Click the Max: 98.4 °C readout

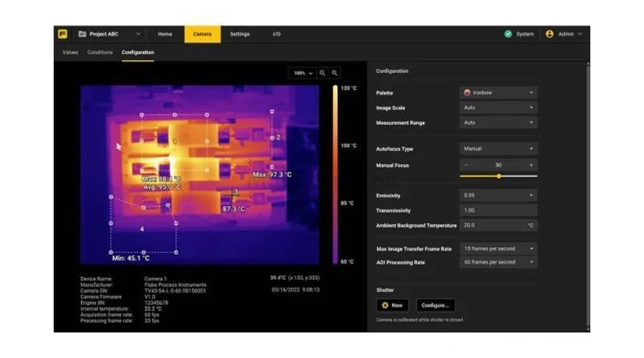[x=161, y=179]
